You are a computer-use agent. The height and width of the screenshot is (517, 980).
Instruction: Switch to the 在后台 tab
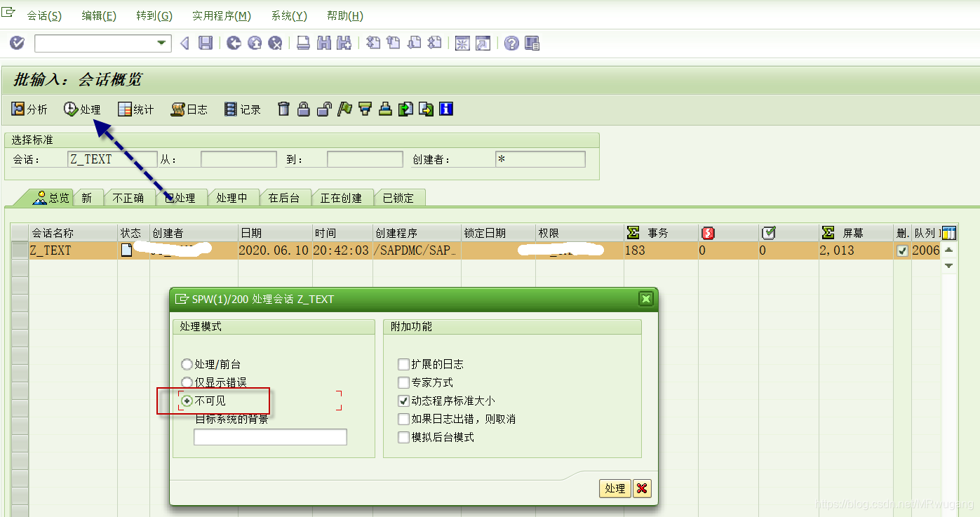(x=284, y=198)
